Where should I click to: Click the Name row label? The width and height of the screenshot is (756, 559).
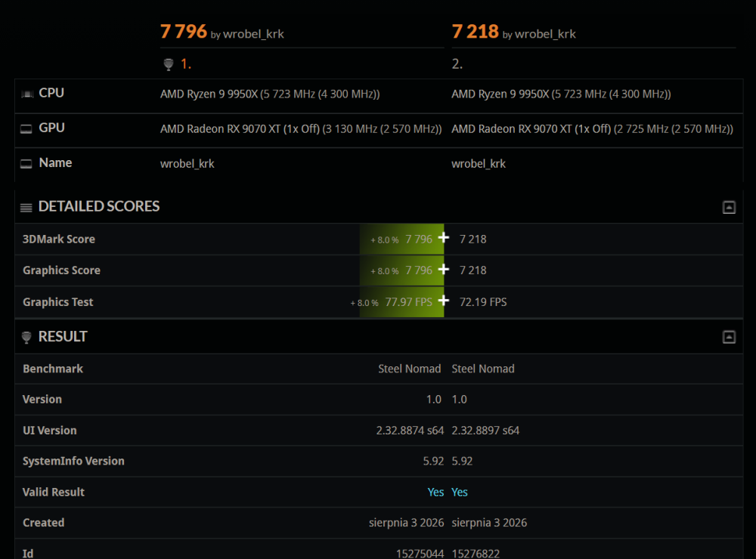pos(55,163)
